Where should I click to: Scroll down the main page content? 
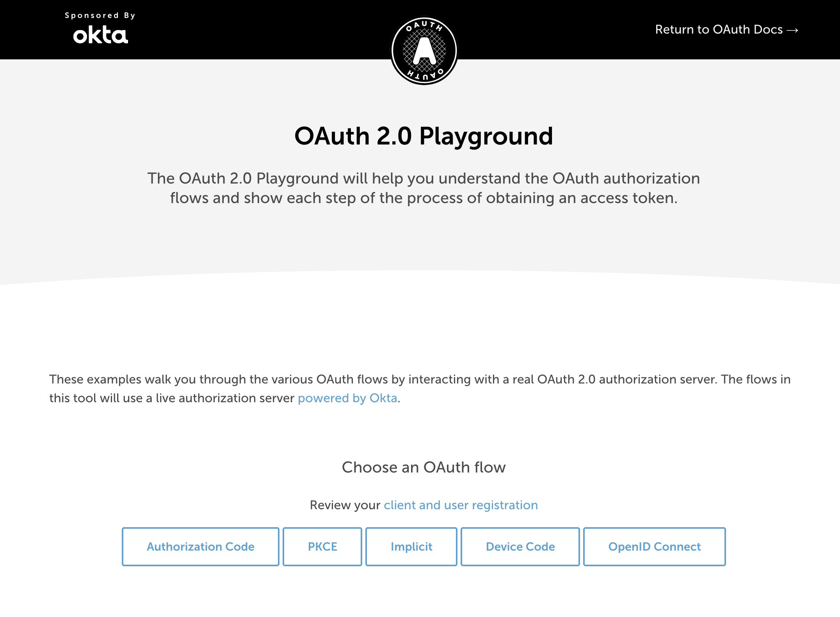point(420,308)
